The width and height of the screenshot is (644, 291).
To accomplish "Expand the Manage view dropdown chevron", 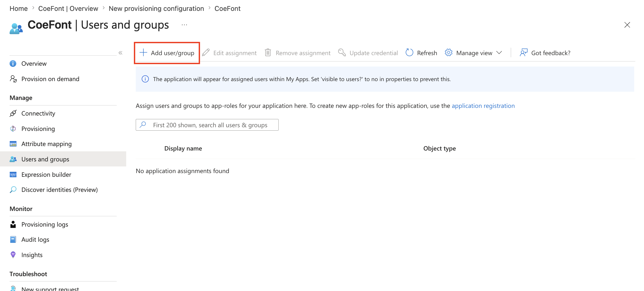I will 499,52.
